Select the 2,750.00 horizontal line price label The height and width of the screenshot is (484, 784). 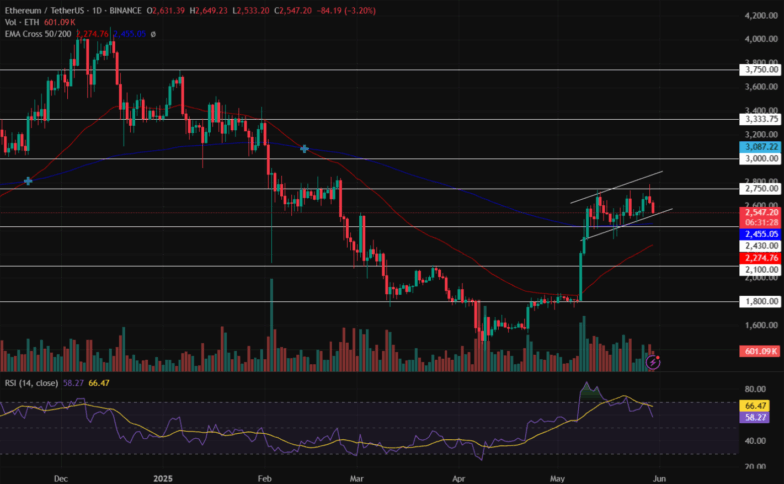coord(760,188)
